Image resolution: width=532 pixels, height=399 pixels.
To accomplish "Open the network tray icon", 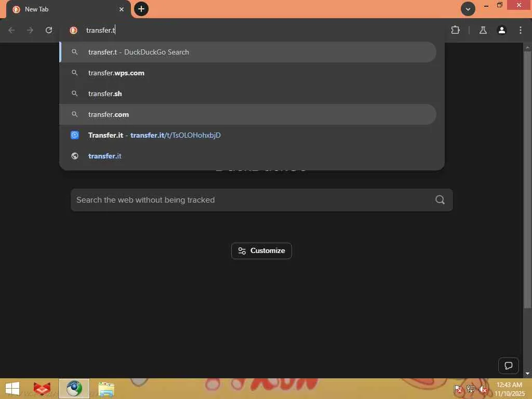I will click(470, 389).
